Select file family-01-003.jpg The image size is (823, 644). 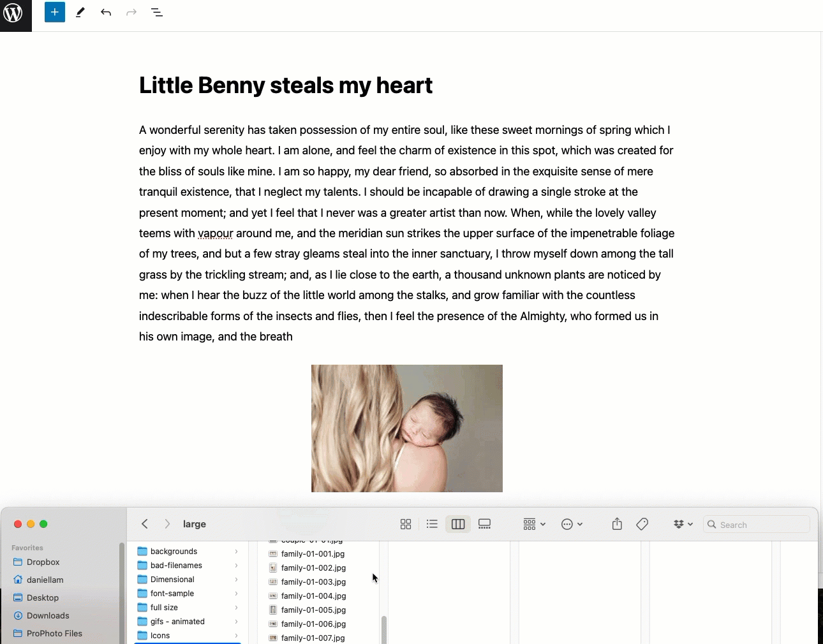click(x=313, y=582)
